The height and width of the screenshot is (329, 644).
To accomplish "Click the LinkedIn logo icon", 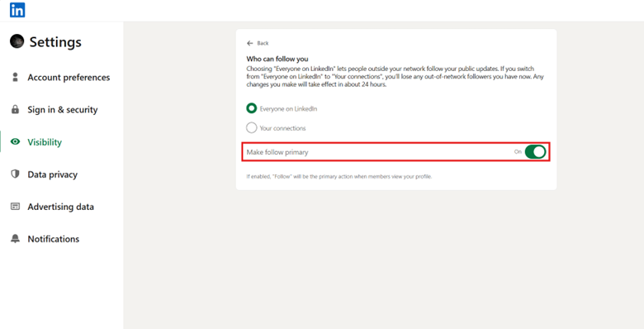I will 17,10.
